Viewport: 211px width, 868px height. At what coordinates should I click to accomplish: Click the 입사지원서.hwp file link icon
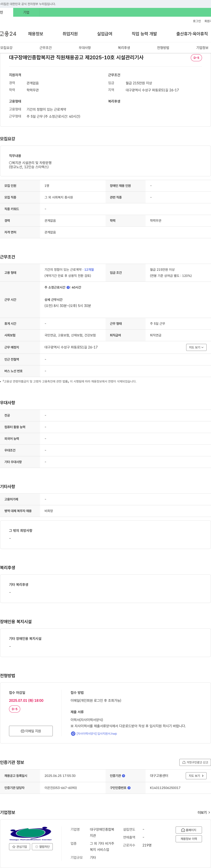point(73,734)
